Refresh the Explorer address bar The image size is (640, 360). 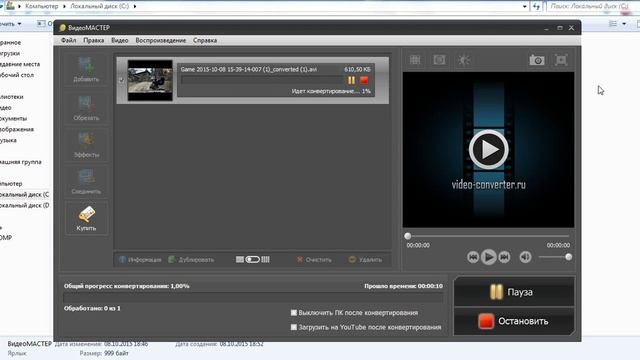click(x=536, y=6)
